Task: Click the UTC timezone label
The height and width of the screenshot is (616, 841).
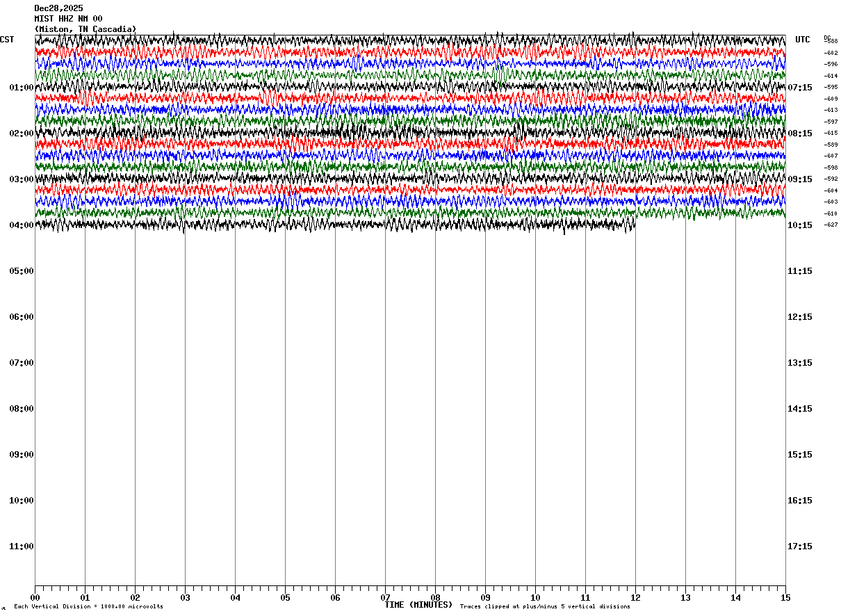Action: pyautogui.click(x=803, y=40)
